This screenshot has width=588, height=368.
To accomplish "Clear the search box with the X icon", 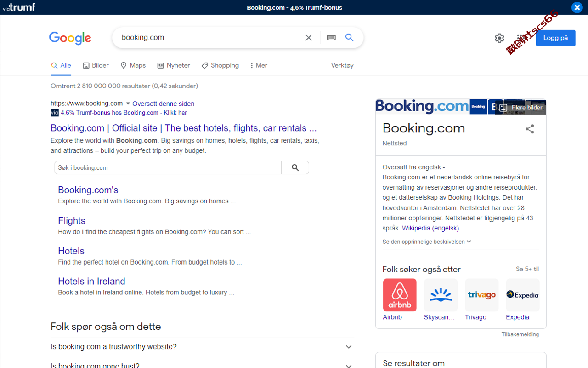I will coord(309,38).
